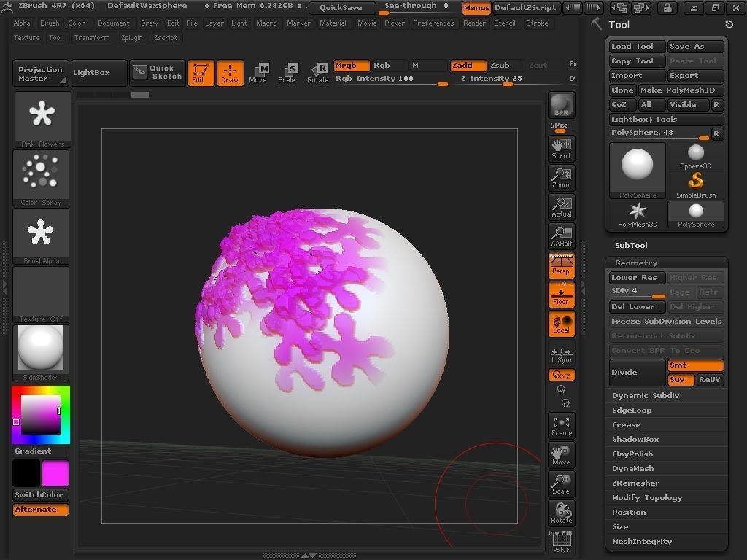The width and height of the screenshot is (747, 560).
Task: Toggle Local rotation mode
Action: [561, 324]
